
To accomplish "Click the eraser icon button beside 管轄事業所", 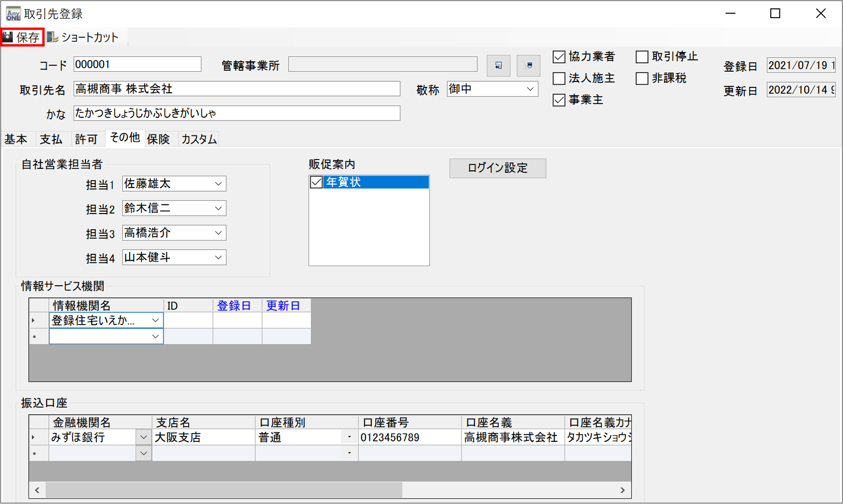I will pyautogui.click(x=529, y=65).
